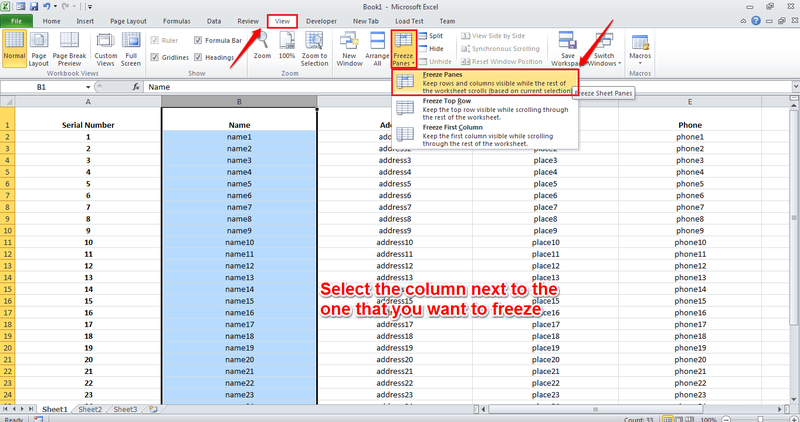Open the Page Layout ribbon tab

pos(128,21)
